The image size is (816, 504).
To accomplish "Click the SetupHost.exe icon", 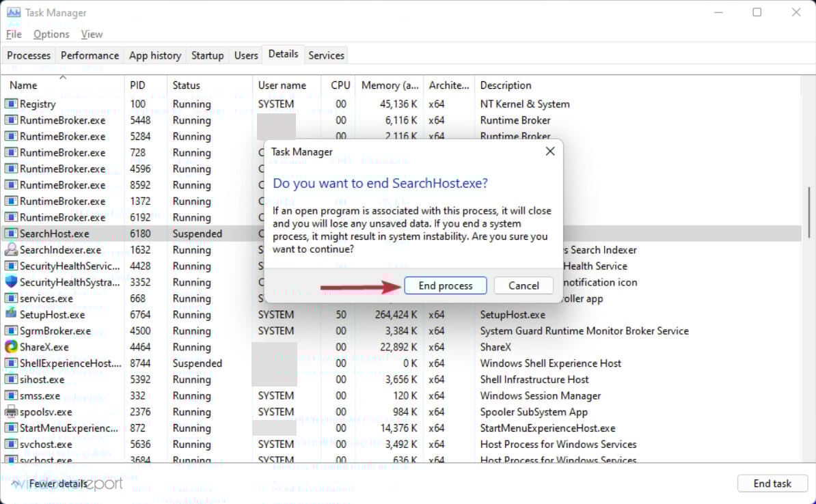I will [10, 314].
